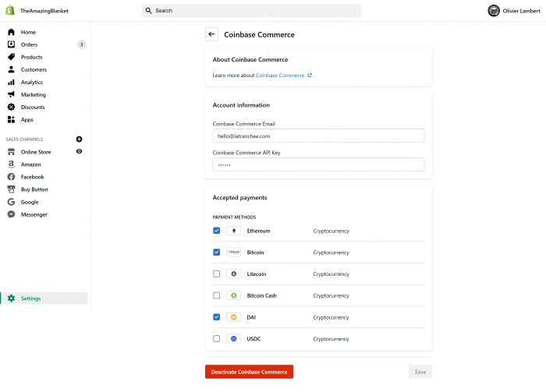
Task: Click the Save button
Action: pyautogui.click(x=420, y=372)
